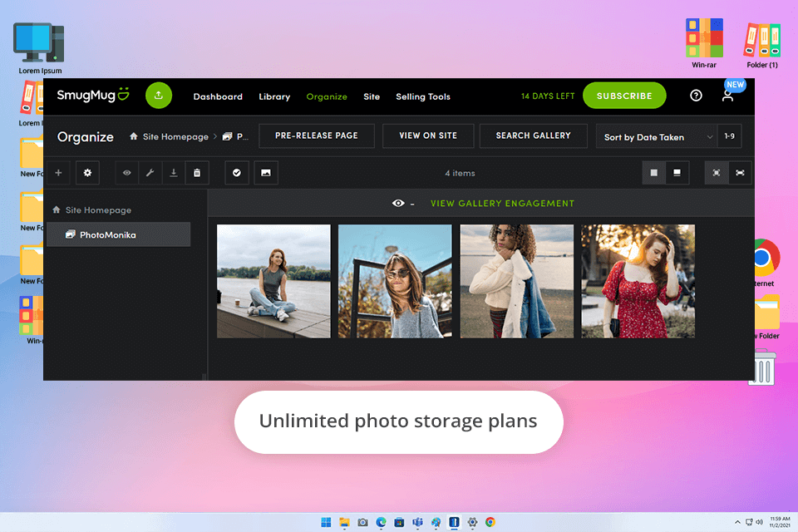
Task: Open Microsoft Edge from taskbar
Action: click(382, 522)
